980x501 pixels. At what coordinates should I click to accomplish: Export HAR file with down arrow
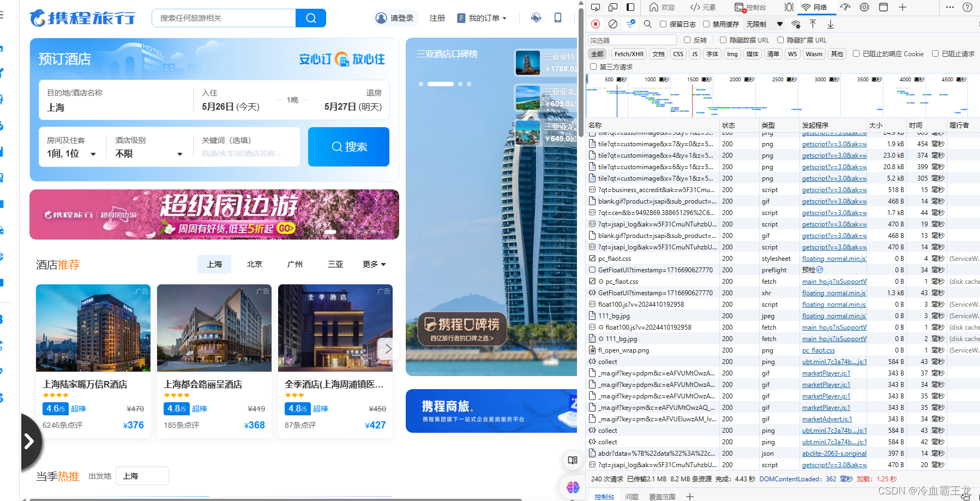pyautogui.click(x=831, y=24)
